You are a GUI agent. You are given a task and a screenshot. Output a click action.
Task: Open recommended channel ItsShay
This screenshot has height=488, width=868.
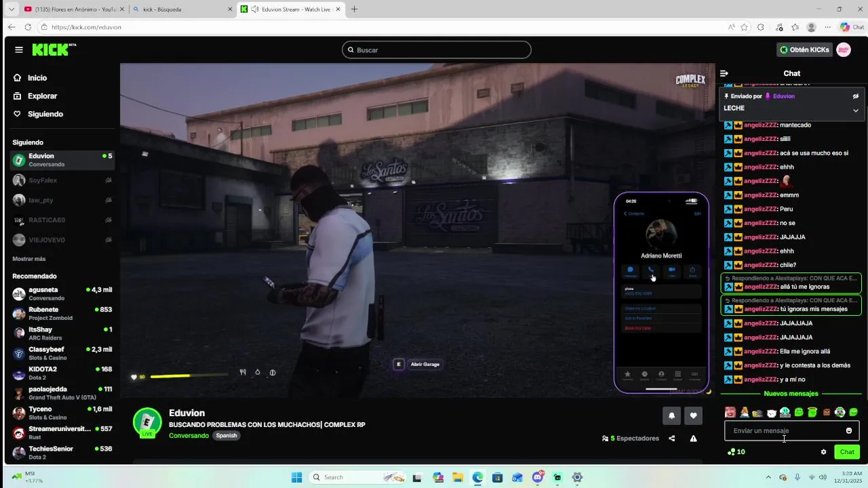click(x=62, y=333)
